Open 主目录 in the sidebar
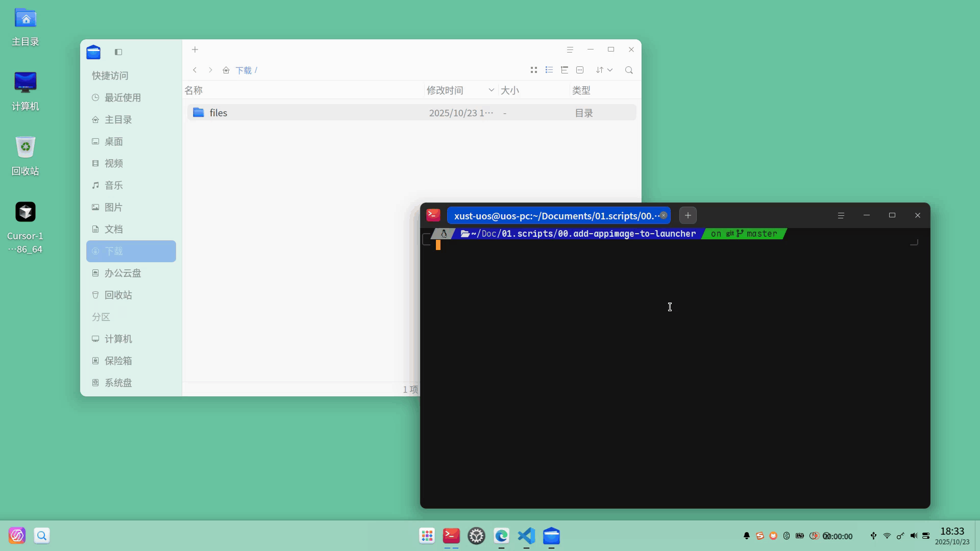980x551 pixels. [x=131, y=119]
